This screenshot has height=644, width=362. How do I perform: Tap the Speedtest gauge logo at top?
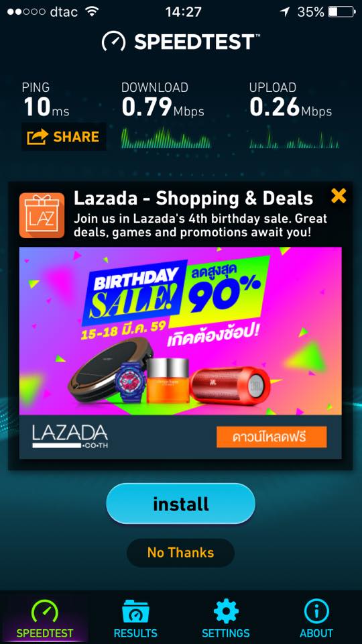(x=114, y=42)
